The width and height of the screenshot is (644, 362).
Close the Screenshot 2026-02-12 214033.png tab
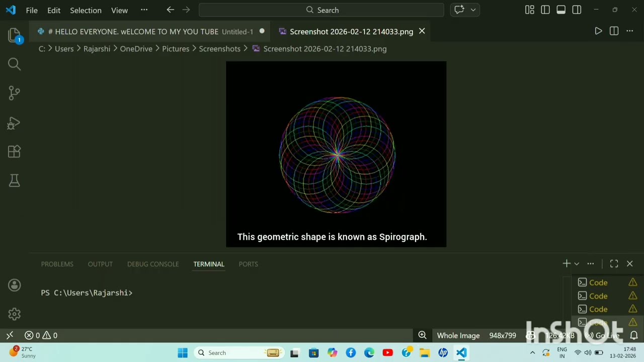click(422, 31)
